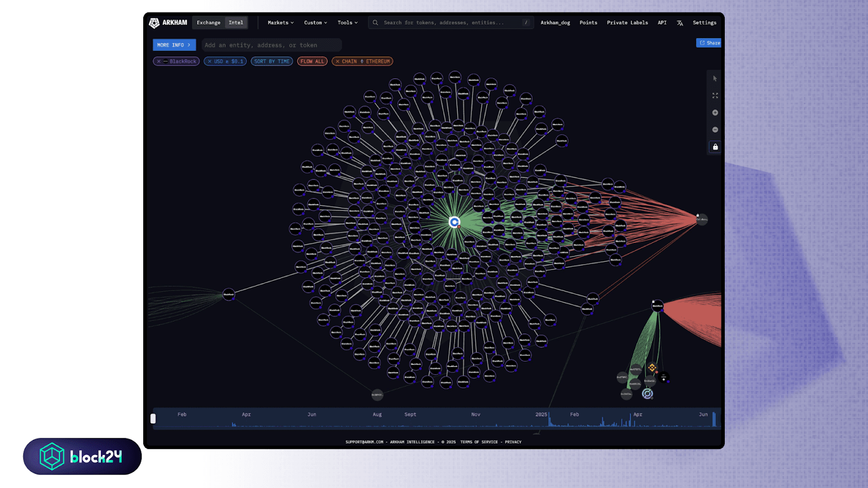Image resolution: width=868 pixels, height=488 pixels.
Task: Click the tall Jun activity bar on timeline
Action: pyautogui.click(x=714, y=419)
